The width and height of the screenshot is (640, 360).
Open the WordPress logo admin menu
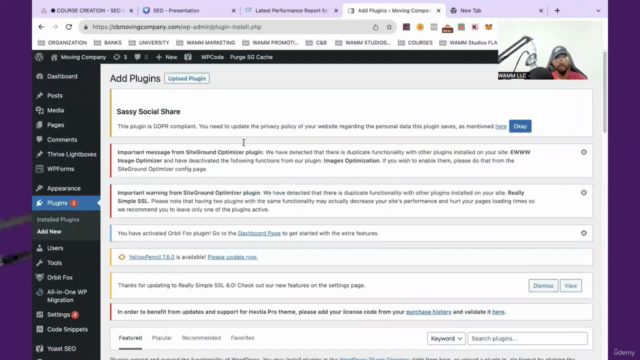(39, 57)
